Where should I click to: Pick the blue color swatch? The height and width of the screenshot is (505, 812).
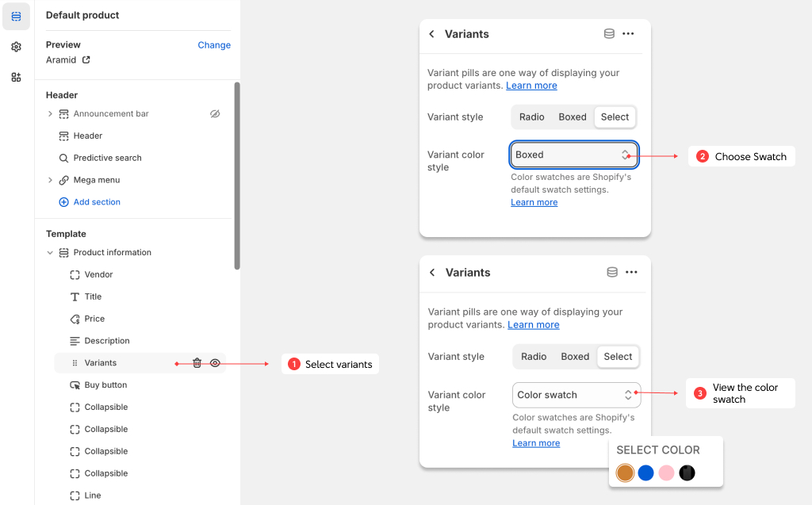[x=645, y=473]
